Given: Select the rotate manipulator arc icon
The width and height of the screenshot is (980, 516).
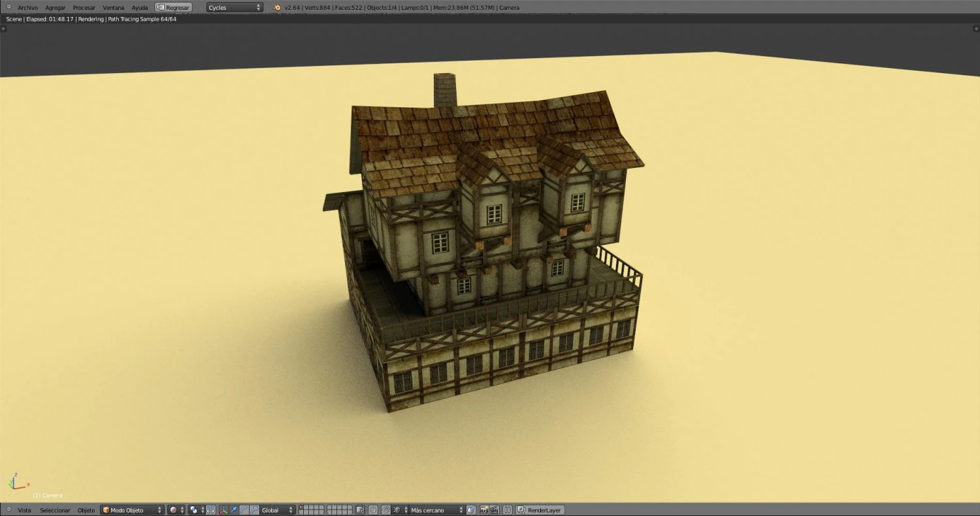Looking at the screenshot, I should 244,510.
